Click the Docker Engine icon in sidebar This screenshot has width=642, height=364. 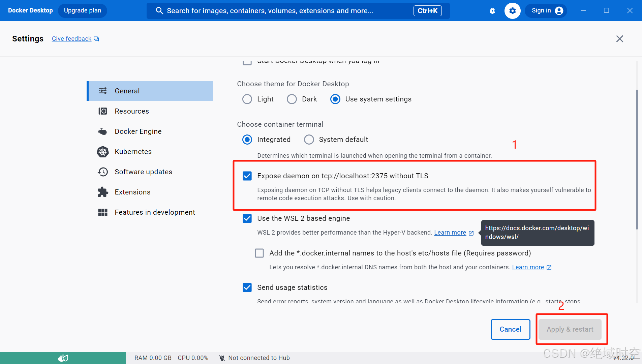pos(103,131)
